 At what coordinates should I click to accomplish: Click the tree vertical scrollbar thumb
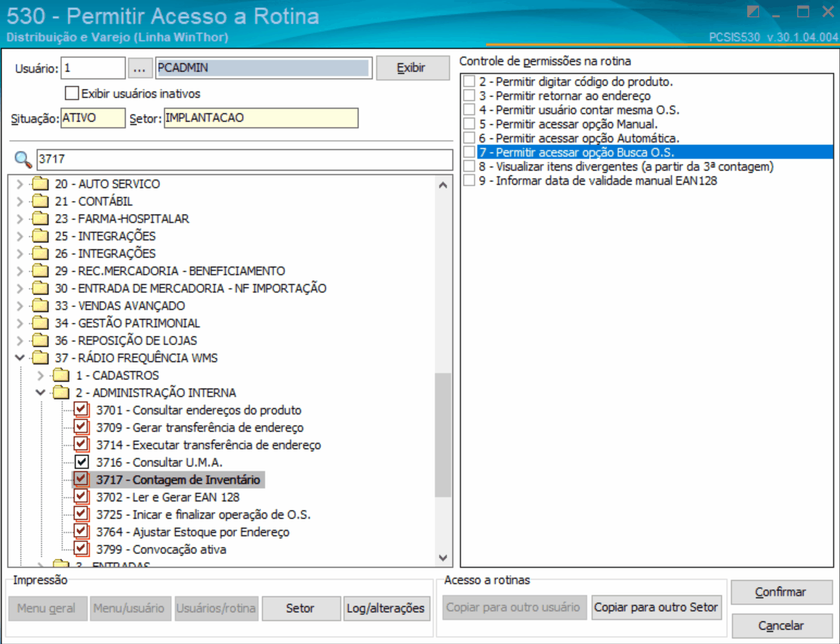443,435
